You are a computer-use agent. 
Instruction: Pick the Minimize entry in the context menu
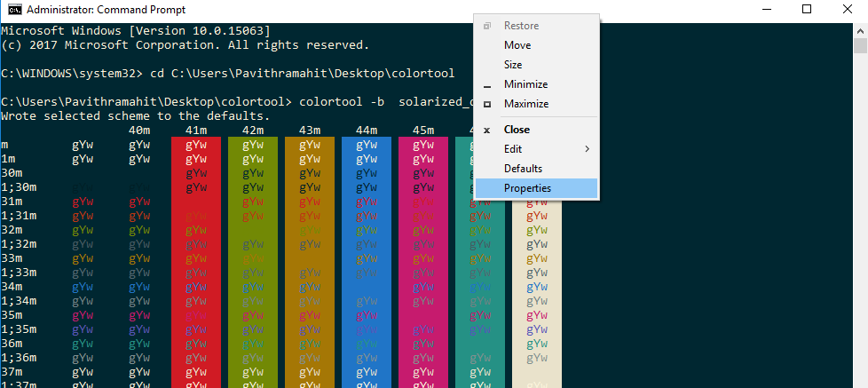coord(525,84)
